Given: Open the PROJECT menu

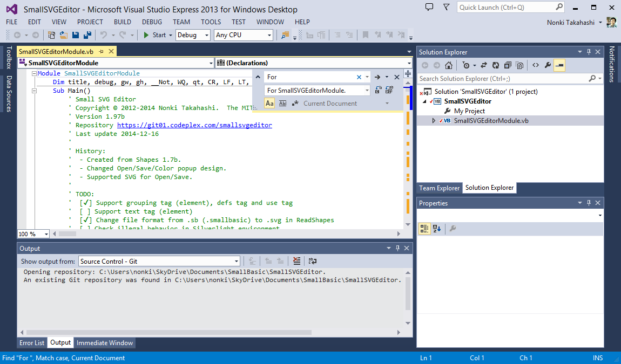Looking at the screenshot, I should click(90, 22).
